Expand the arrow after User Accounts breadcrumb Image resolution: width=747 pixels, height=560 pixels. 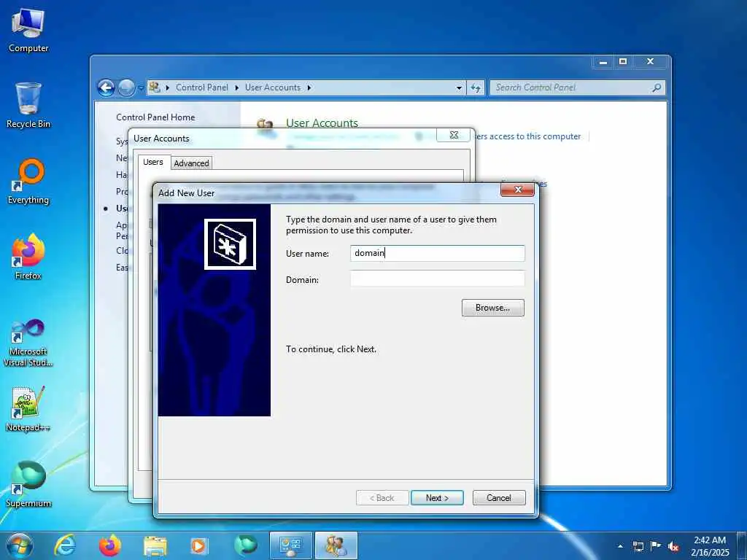point(309,87)
